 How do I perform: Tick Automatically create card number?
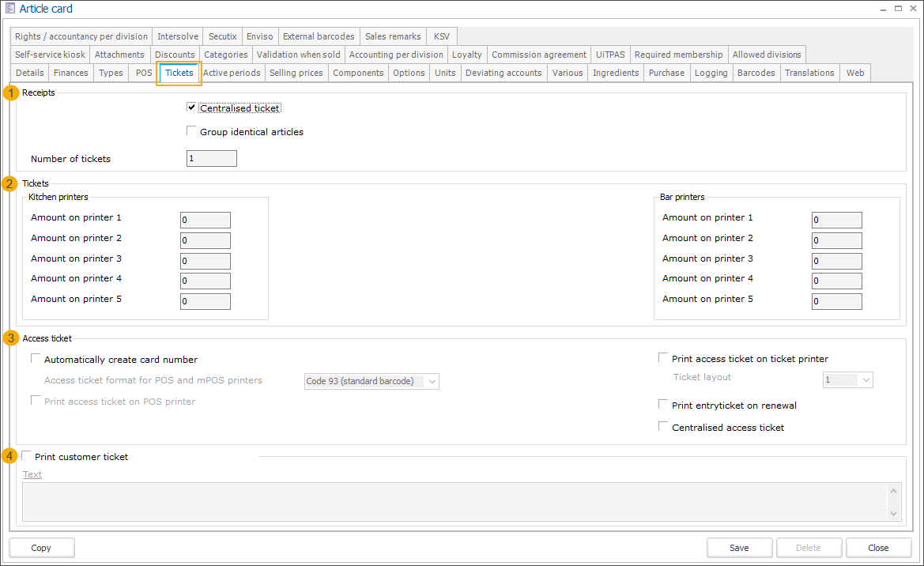pyautogui.click(x=36, y=359)
